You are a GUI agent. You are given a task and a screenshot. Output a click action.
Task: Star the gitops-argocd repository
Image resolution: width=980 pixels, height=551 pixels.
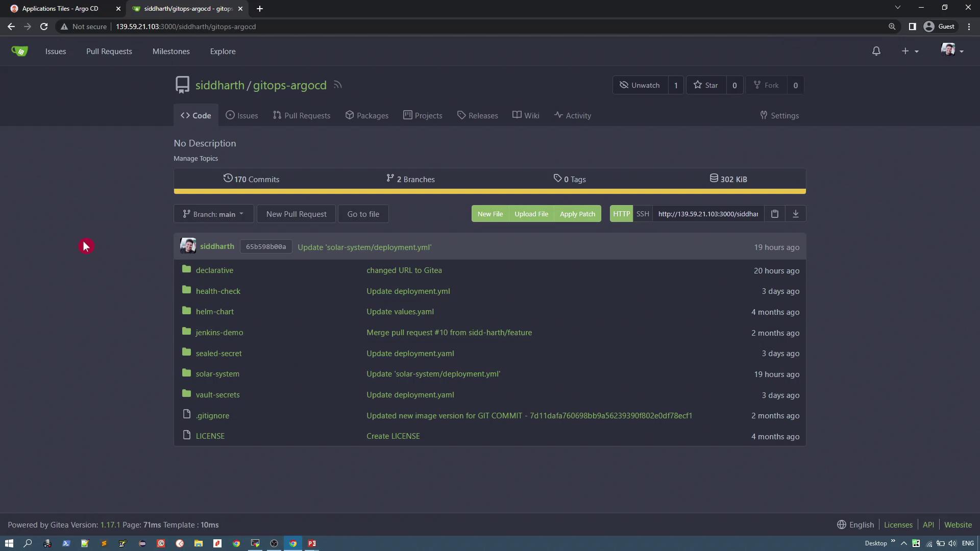[x=706, y=85]
